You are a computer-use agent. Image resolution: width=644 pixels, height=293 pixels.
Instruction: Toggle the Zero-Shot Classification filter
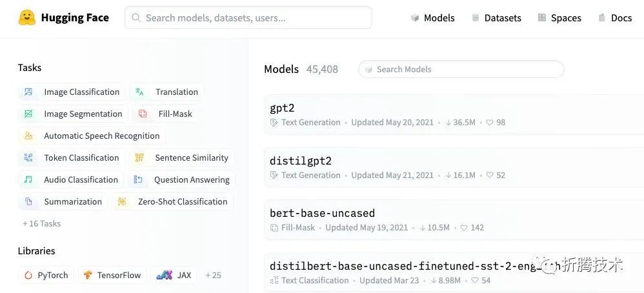[173, 201]
